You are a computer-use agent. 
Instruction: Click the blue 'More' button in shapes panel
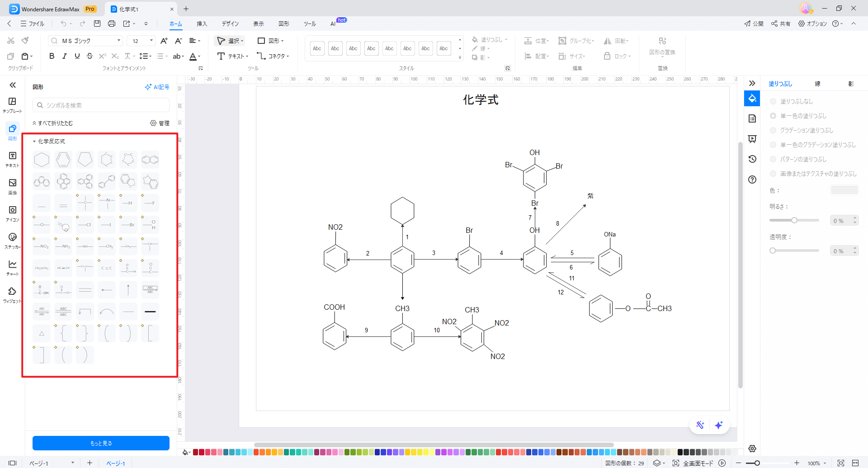click(101, 443)
